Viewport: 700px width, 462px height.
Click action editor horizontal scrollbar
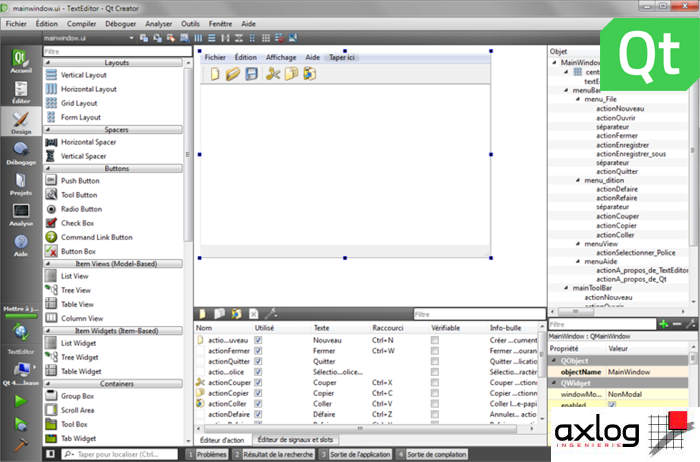click(x=360, y=429)
